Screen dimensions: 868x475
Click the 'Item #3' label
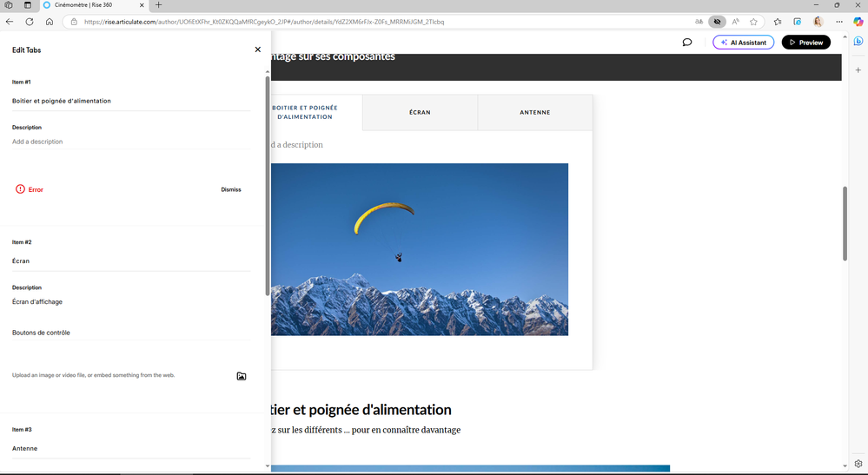[x=22, y=430]
